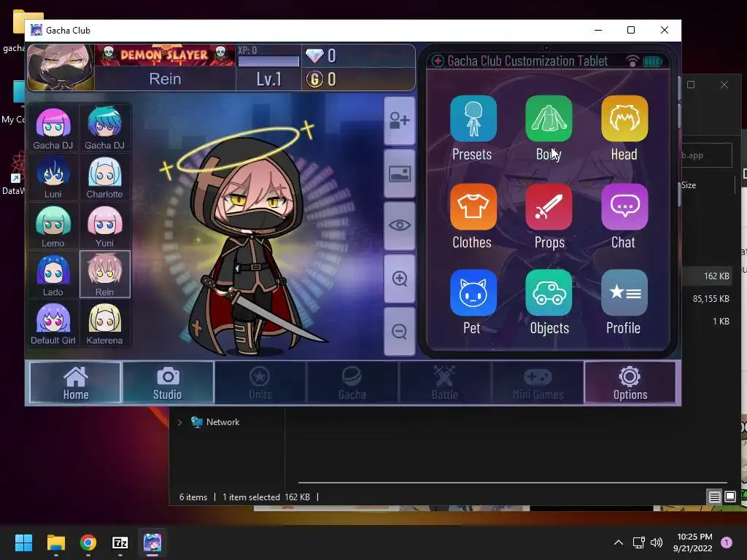Open the taskbar clock and date
This screenshot has width=747, height=560.
[693, 542]
